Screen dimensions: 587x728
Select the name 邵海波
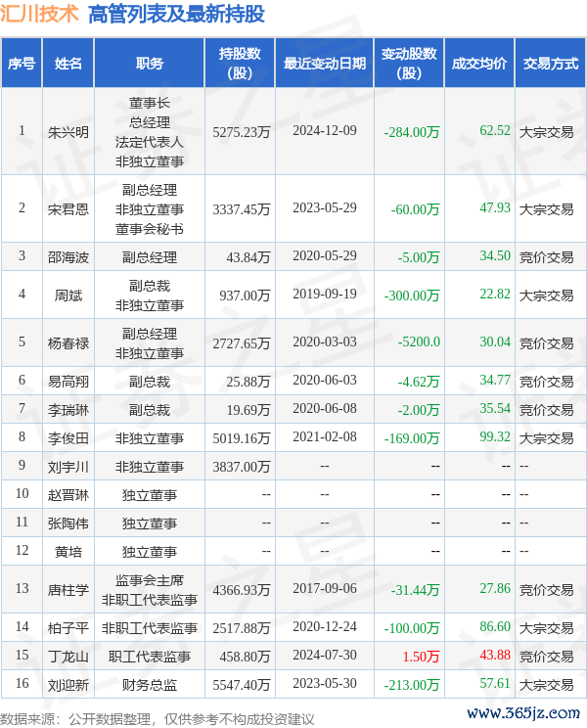[68, 257]
